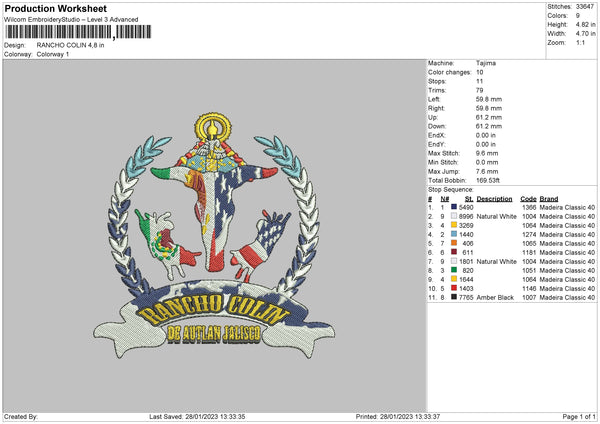The width and height of the screenshot is (600, 424).
Task: Click the Width value 4.70 in
Action: 585,34
